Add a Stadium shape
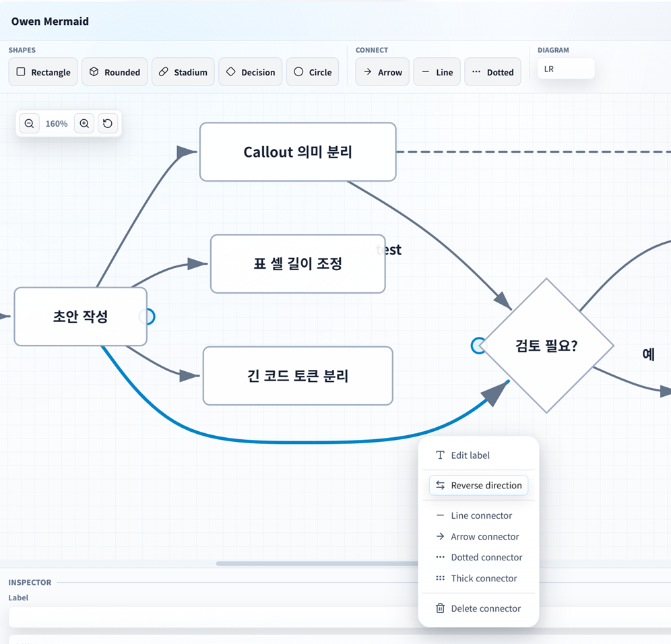Viewport: 671px width, 644px height. point(183,72)
